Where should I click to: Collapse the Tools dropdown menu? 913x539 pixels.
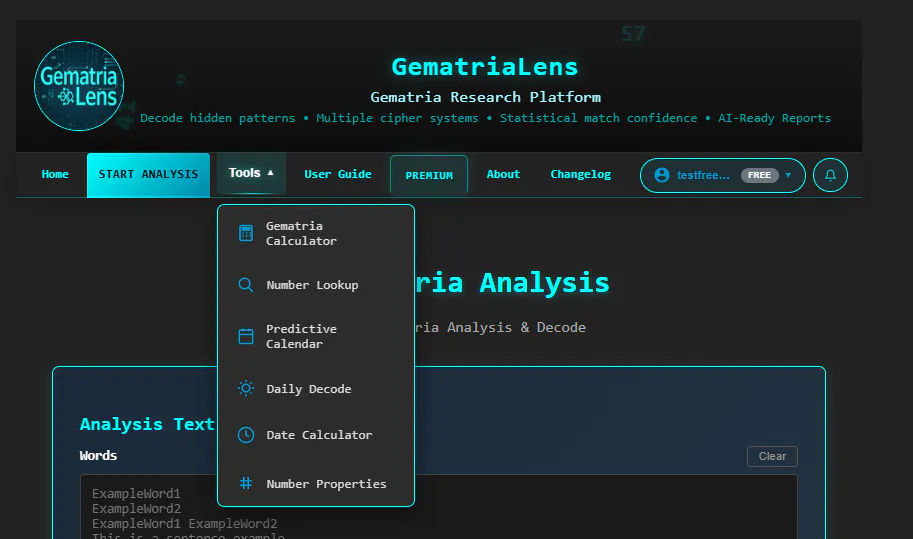251,173
